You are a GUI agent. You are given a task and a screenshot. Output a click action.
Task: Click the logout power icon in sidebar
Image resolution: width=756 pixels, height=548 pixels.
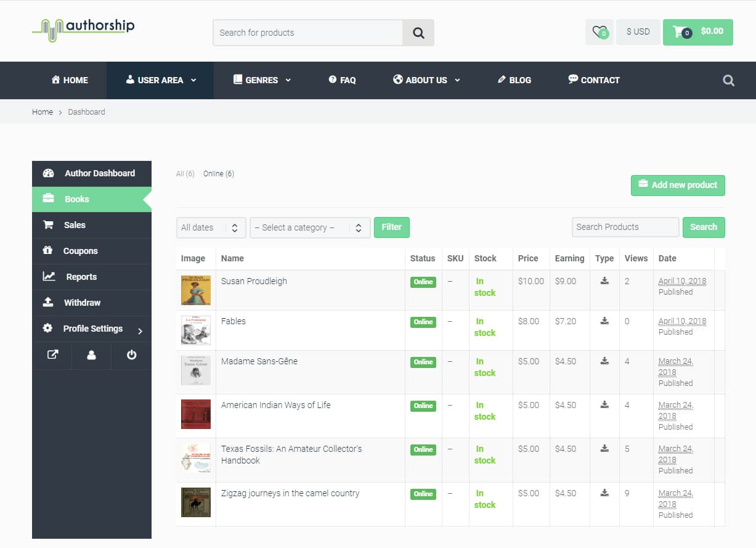[131, 355]
